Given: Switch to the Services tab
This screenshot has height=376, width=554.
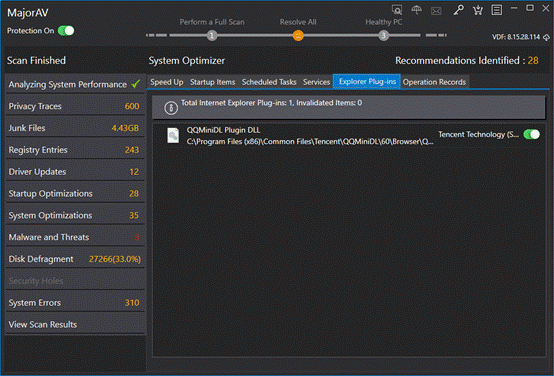Looking at the screenshot, I should coord(316,82).
